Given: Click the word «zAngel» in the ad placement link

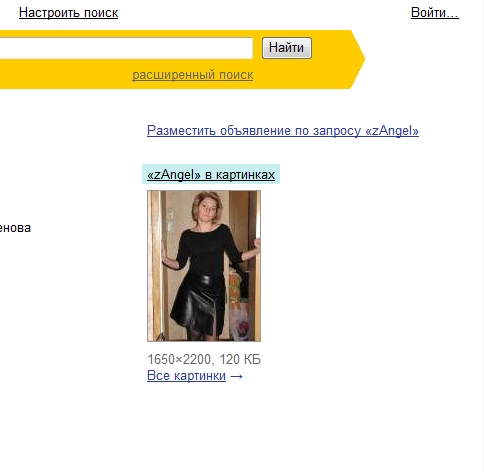Looking at the screenshot, I should (x=392, y=130).
